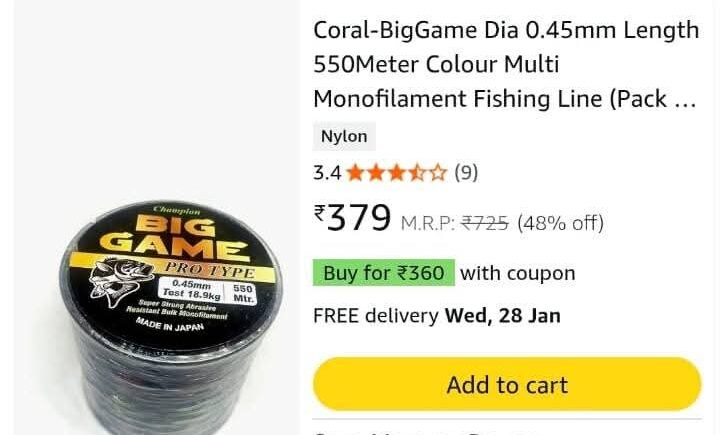728x435 pixels.
Task: Click the rupee symbol beside 379
Action: (319, 214)
